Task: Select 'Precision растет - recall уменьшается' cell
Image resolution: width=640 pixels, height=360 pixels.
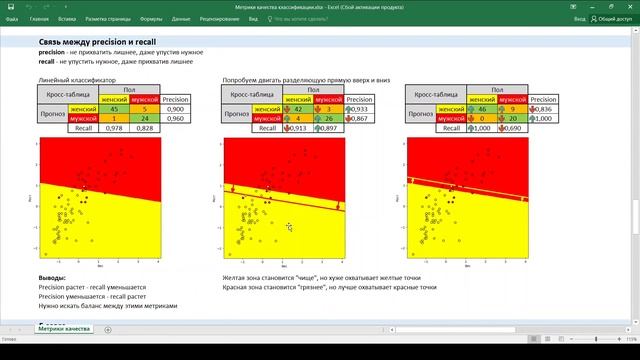Action: coord(92,287)
